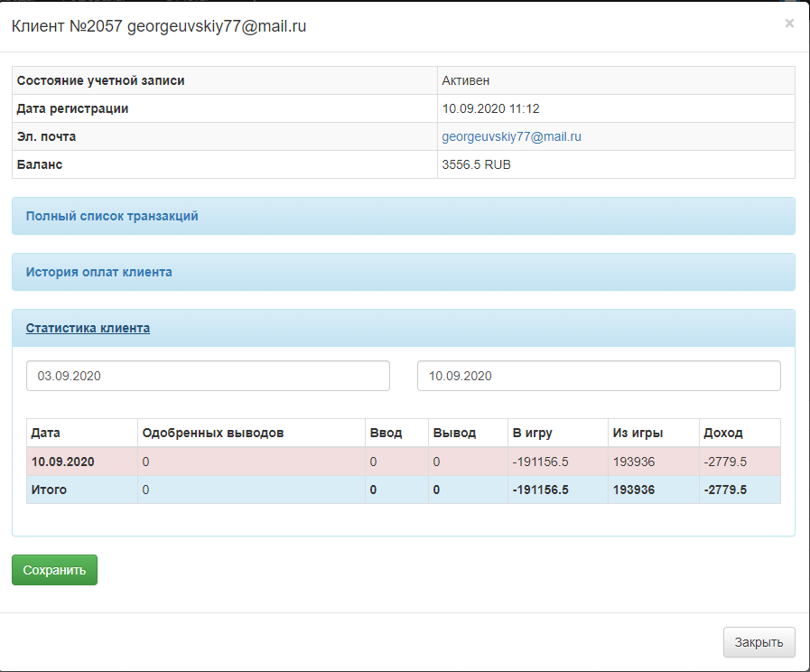Viewport: 810px width, 672px height.
Task: Click the start date field 03.09.2020
Action: pos(208,376)
